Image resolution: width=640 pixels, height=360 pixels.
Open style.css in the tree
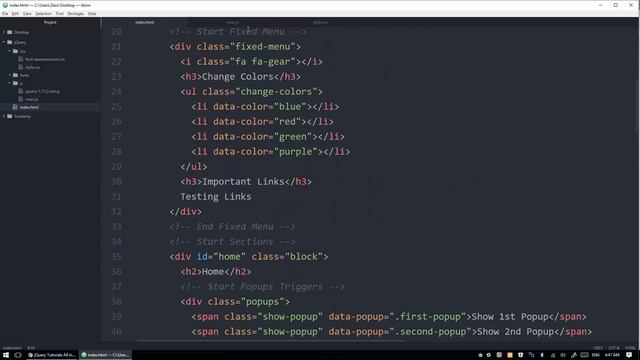pyautogui.click(x=33, y=67)
